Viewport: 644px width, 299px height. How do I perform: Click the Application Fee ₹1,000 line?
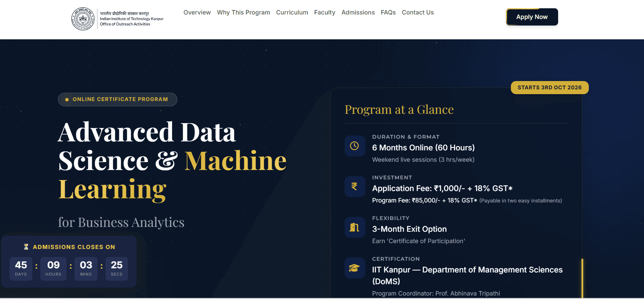click(442, 188)
